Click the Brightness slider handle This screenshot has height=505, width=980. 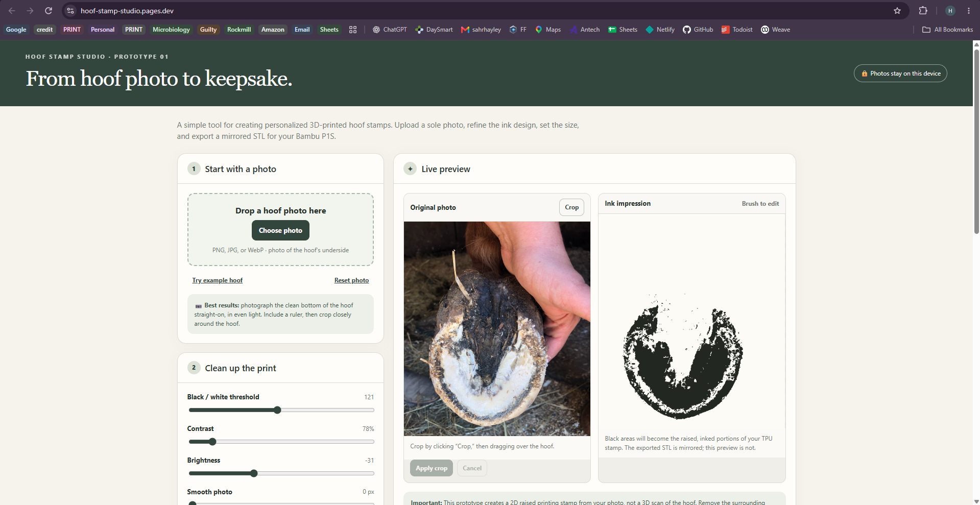pos(254,473)
